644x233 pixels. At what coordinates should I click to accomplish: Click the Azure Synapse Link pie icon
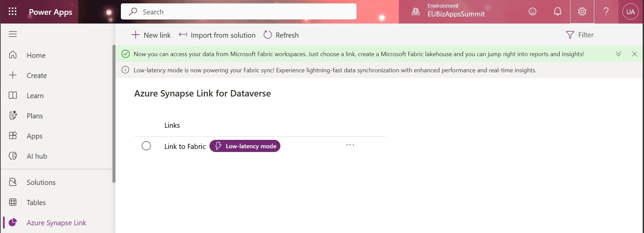(13, 222)
